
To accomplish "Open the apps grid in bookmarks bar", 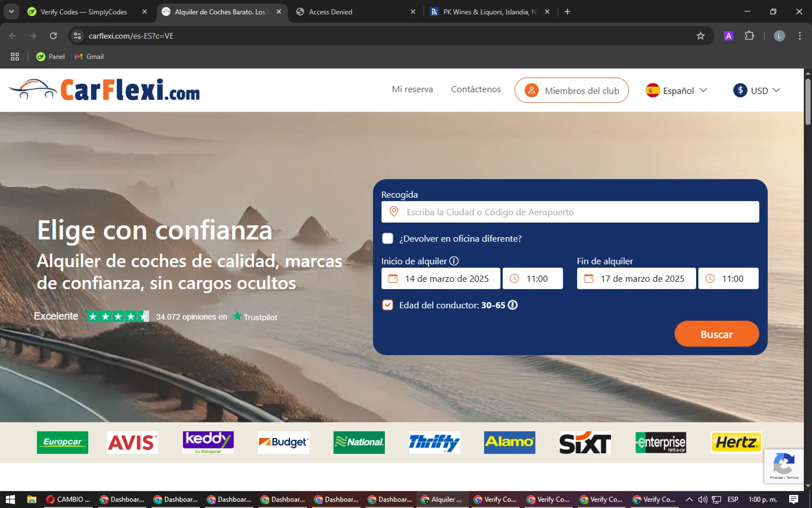I will click(15, 56).
